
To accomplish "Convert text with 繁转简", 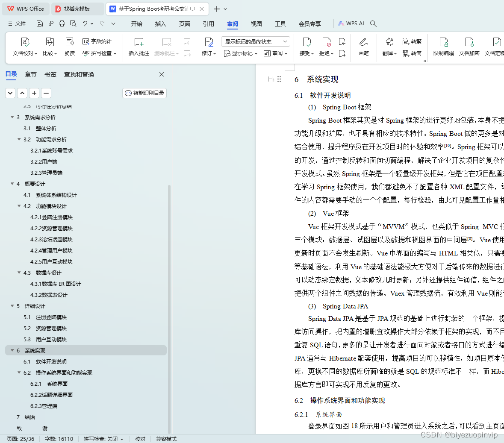I will tap(412, 53).
